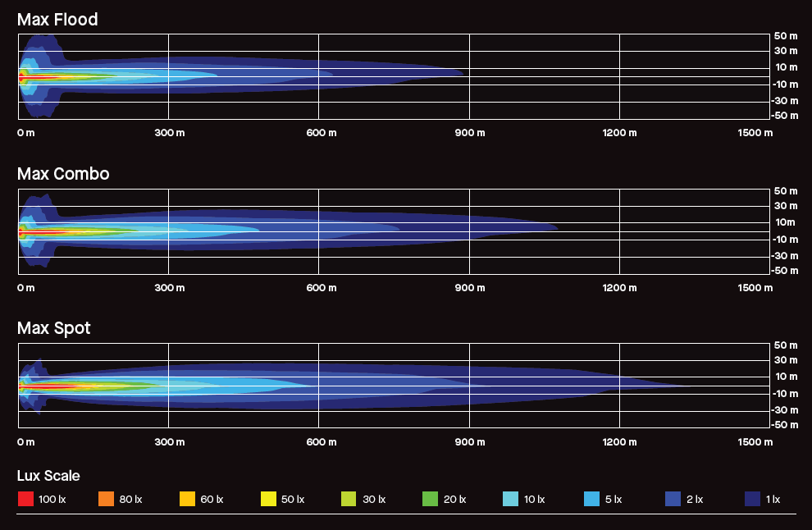Click the 300 m label under Max Flood
Image resolution: width=812 pixels, height=530 pixels.
[x=169, y=133]
